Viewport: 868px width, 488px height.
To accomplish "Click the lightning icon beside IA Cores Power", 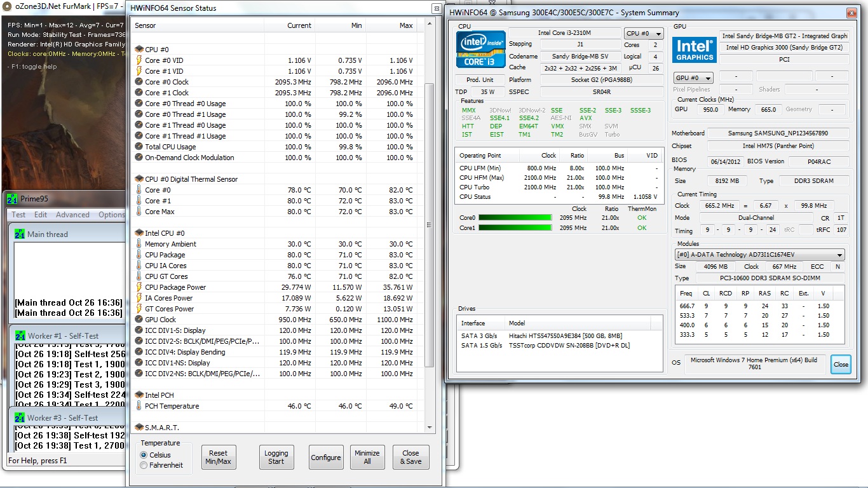I will tap(139, 298).
